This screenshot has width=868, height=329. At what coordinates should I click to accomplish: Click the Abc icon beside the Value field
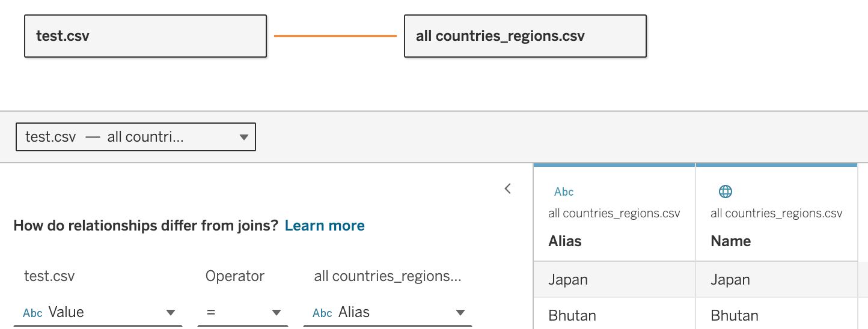coord(32,313)
